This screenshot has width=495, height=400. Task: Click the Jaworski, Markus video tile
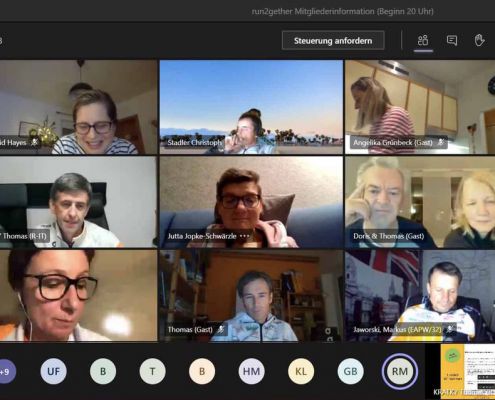pyautogui.click(x=420, y=296)
